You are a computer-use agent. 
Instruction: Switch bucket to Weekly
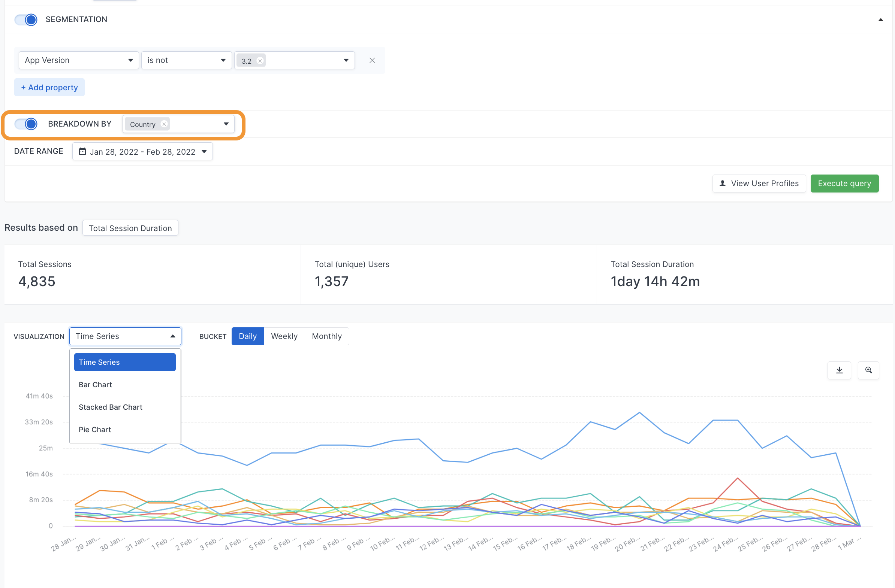click(x=284, y=336)
